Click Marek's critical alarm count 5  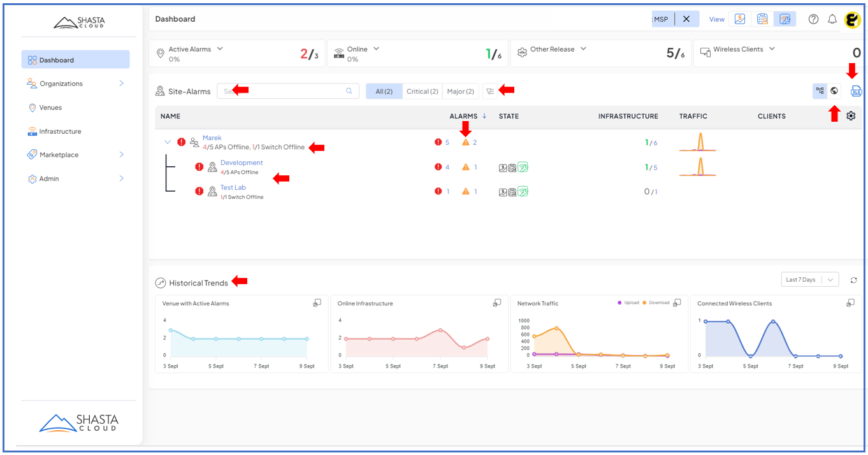(447, 142)
